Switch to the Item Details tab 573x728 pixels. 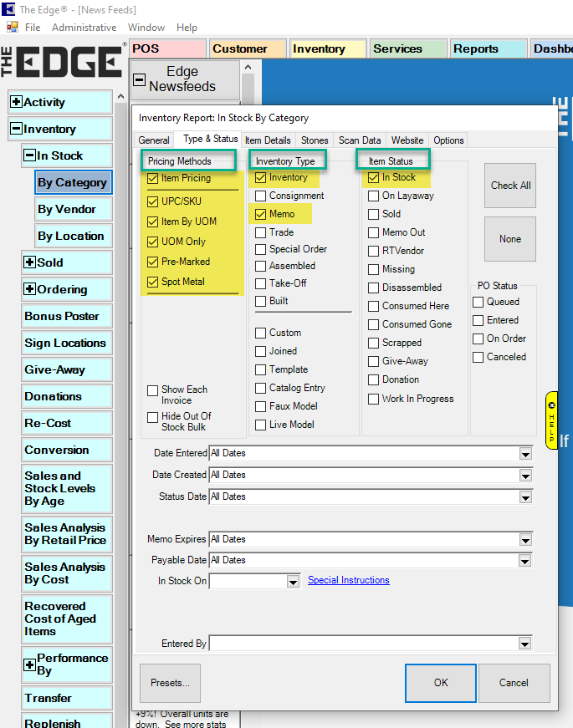point(268,140)
